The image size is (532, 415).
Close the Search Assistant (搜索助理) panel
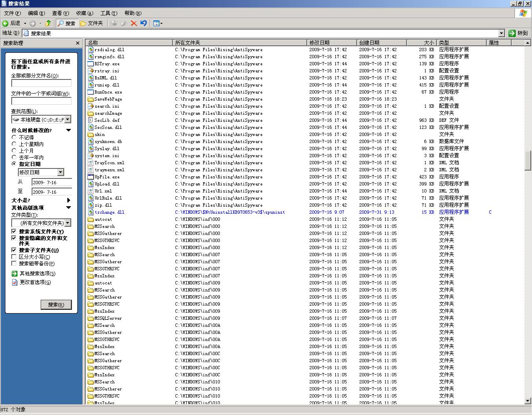click(x=77, y=43)
